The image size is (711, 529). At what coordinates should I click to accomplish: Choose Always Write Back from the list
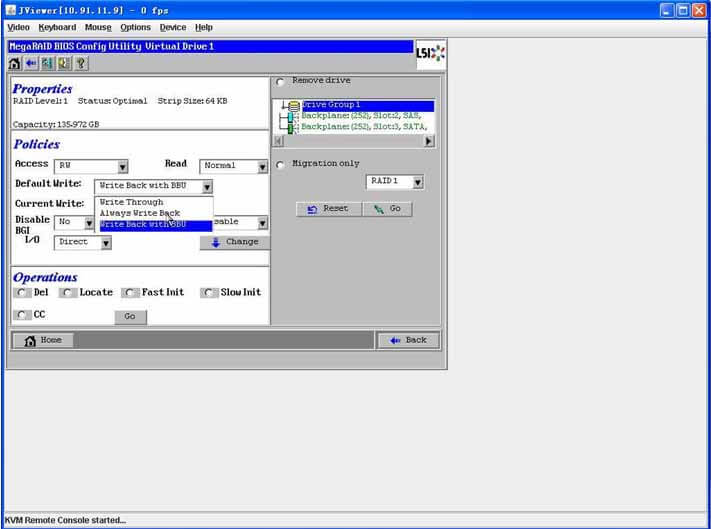pyautogui.click(x=140, y=213)
